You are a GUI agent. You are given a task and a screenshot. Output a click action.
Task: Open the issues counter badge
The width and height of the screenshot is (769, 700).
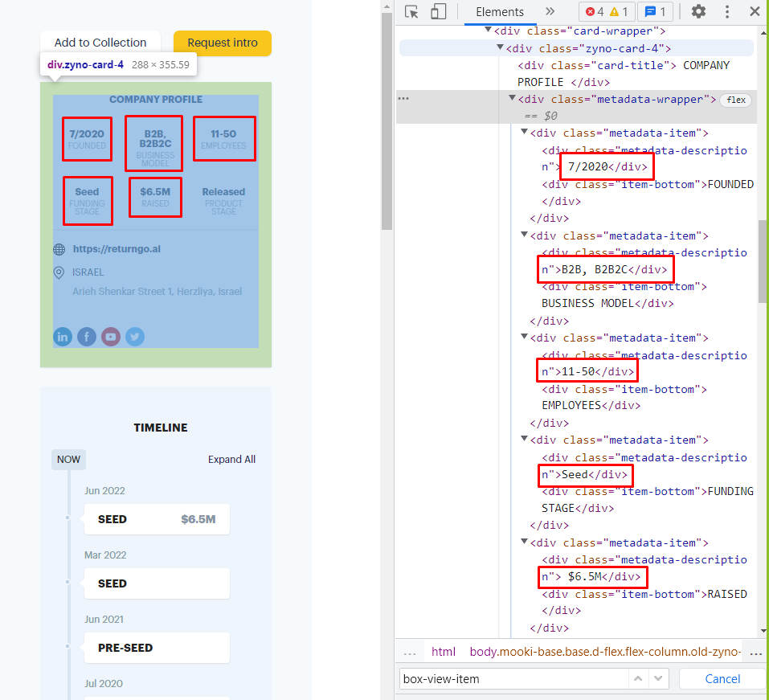coord(655,12)
